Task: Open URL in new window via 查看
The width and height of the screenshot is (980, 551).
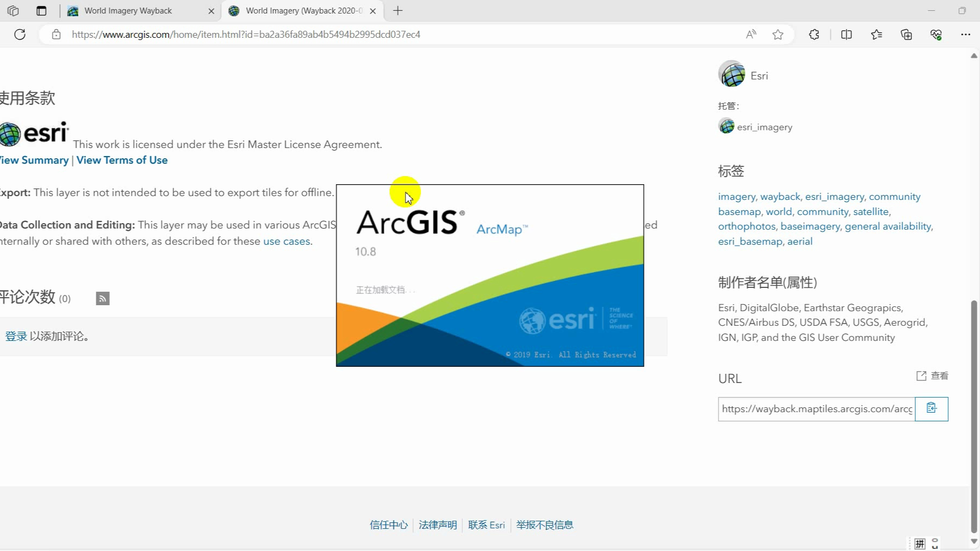Action: point(932,376)
